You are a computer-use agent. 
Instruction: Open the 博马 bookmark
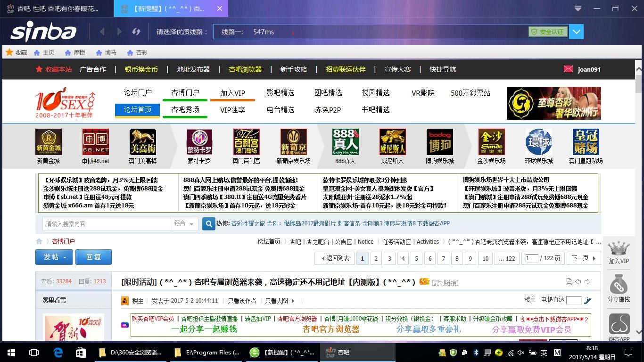tap(106, 52)
